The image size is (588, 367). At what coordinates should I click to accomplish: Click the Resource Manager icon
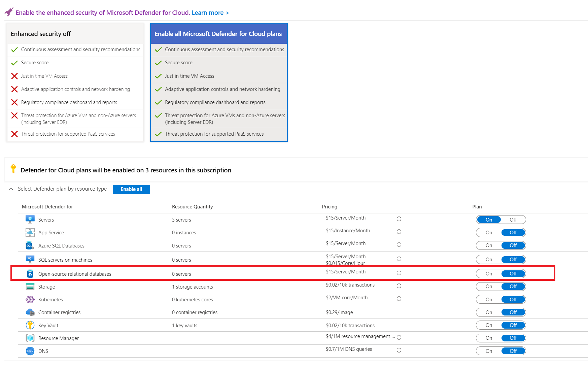point(30,338)
